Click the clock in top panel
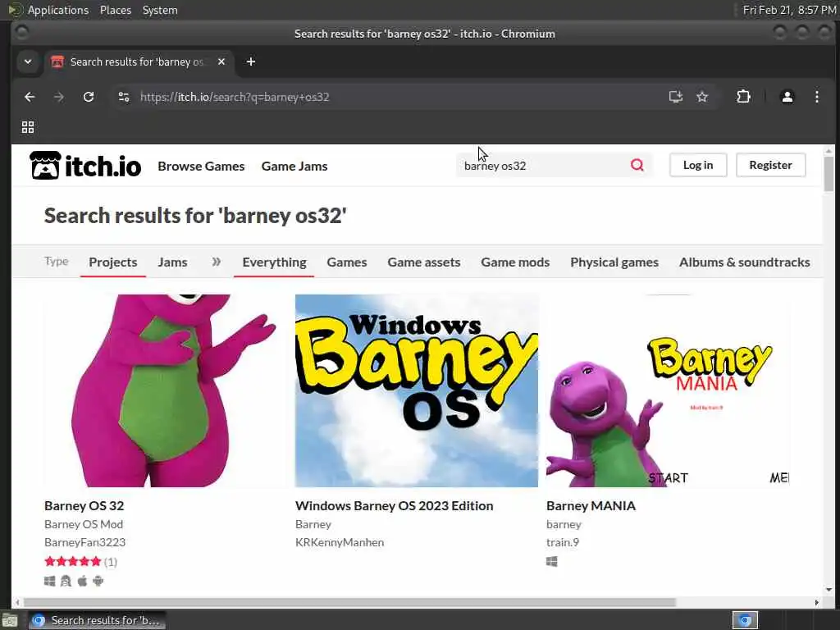The height and width of the screenshot is (630, 840). [x=789, y=10]
